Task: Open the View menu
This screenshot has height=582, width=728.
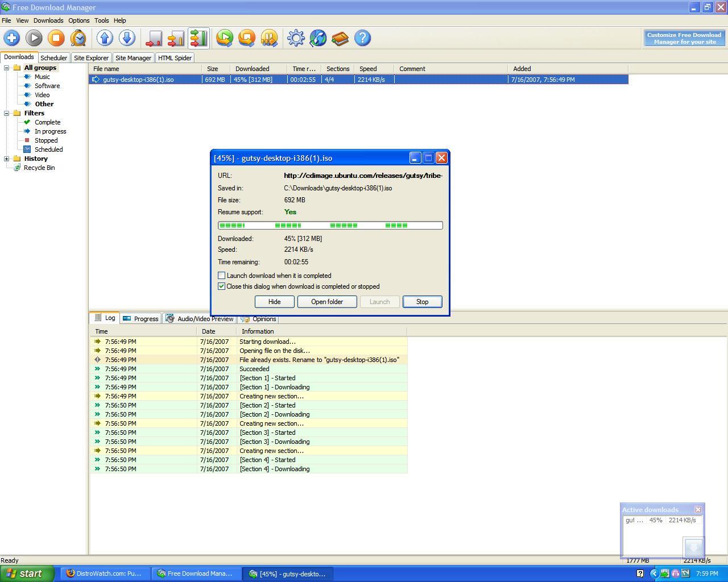Action: coord(22,20)
